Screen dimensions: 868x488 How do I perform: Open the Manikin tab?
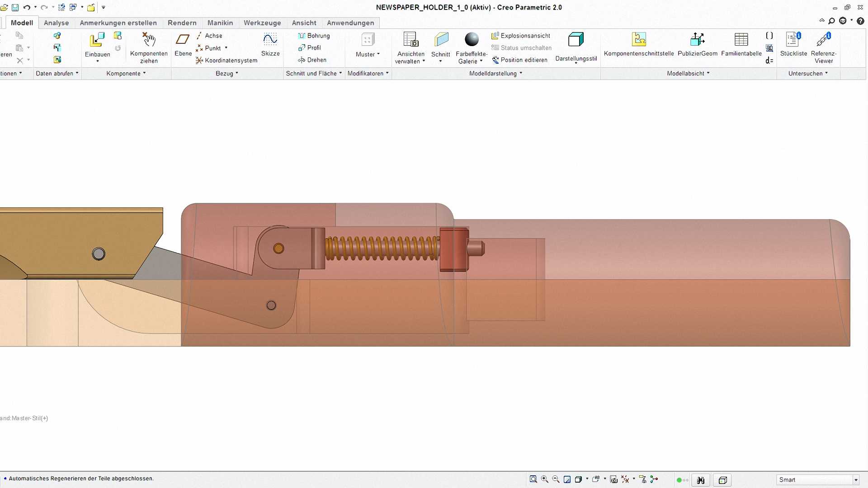220,23
